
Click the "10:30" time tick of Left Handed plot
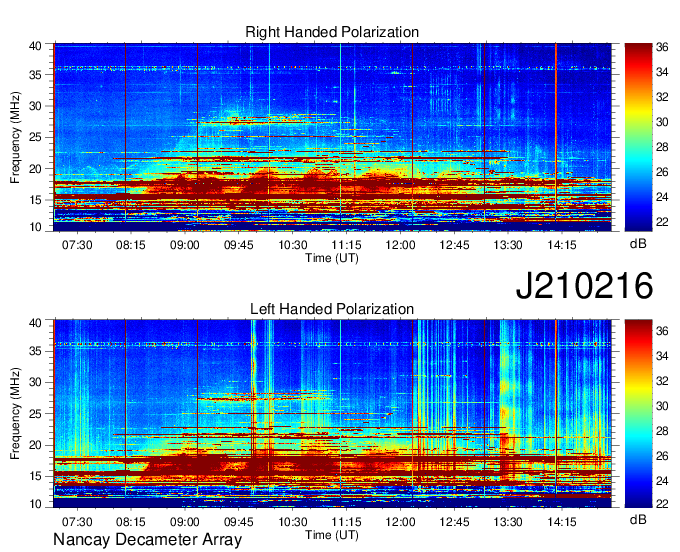point(293,521)
